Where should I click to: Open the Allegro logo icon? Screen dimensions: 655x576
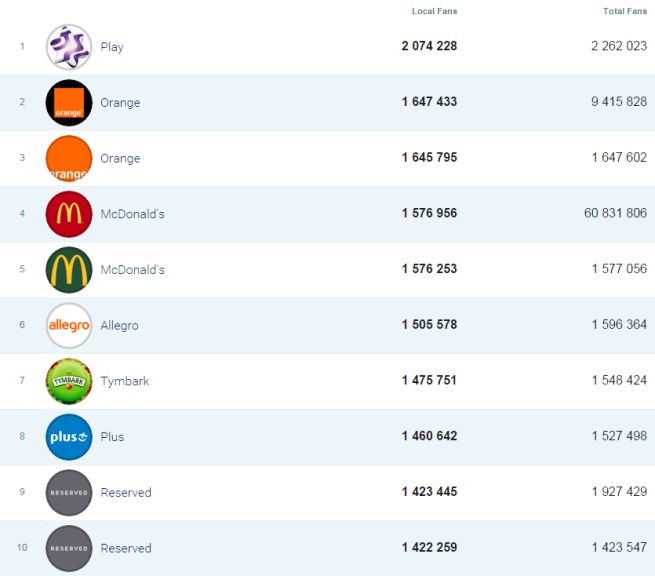tap(69, 326)
